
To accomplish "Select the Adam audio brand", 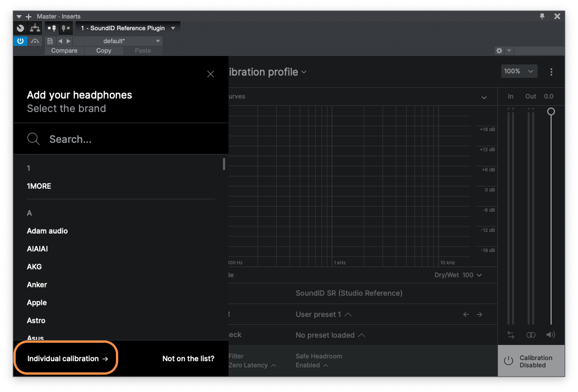I will 47,231.
